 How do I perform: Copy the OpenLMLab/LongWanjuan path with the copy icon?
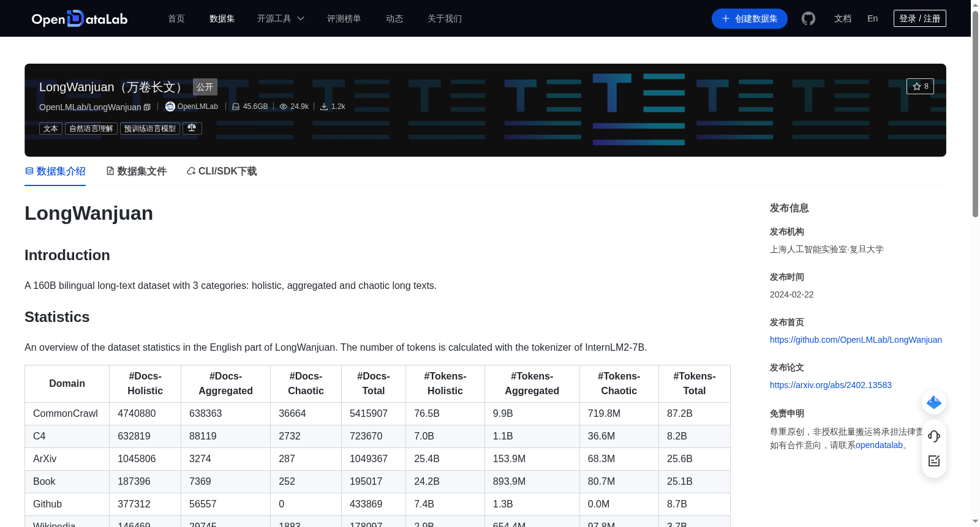(x=147, y=107)
